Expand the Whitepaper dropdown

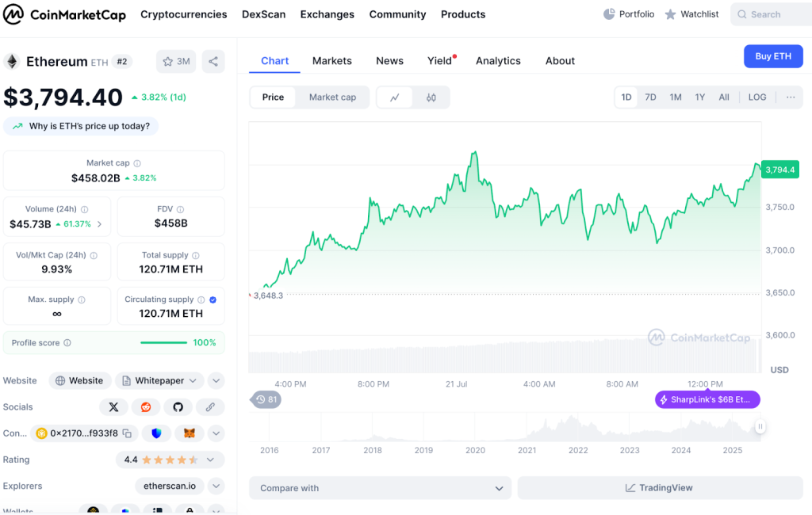coord(159,381)
